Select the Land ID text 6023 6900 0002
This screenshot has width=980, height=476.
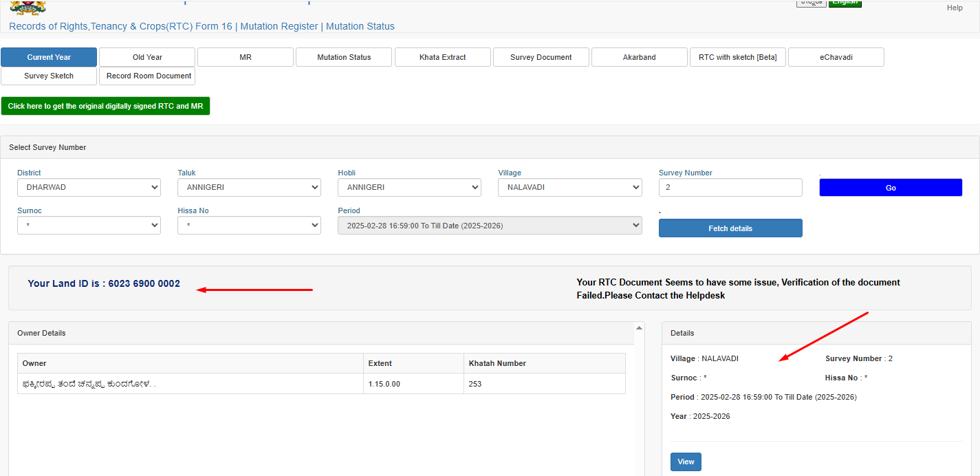144,283
